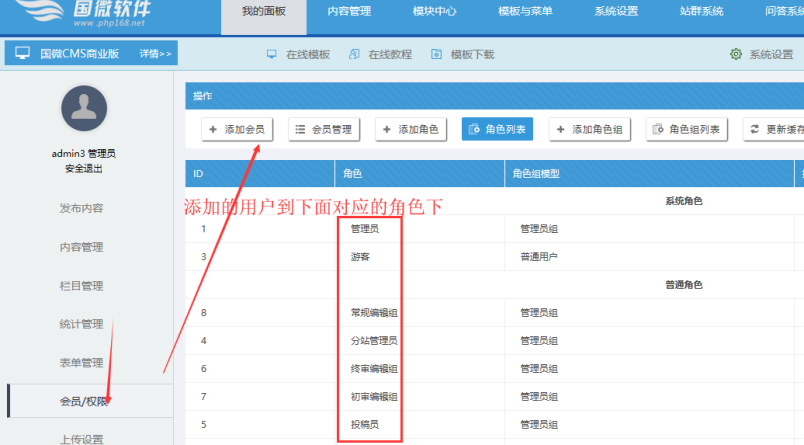Image resolution: width=804 pixels, height=445 pixels.
Task: Click the gear icon beside 系统设置
Action: point(736,54)
